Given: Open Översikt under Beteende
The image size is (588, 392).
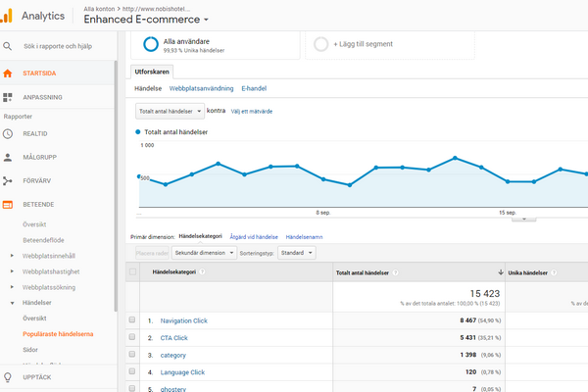Looking at the screenshot, I should [x=34, y=224].
